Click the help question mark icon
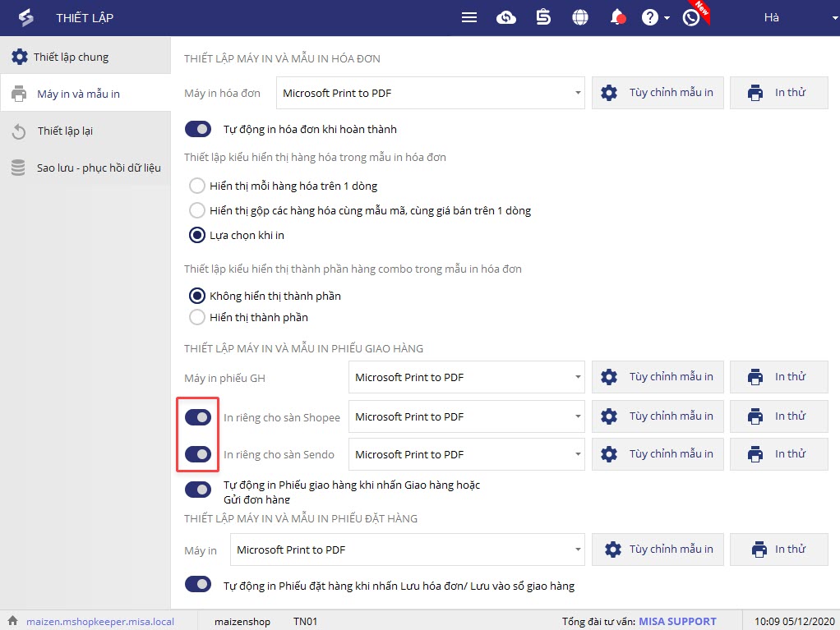Viewport: 840px width, 630px height. (650, 18)
